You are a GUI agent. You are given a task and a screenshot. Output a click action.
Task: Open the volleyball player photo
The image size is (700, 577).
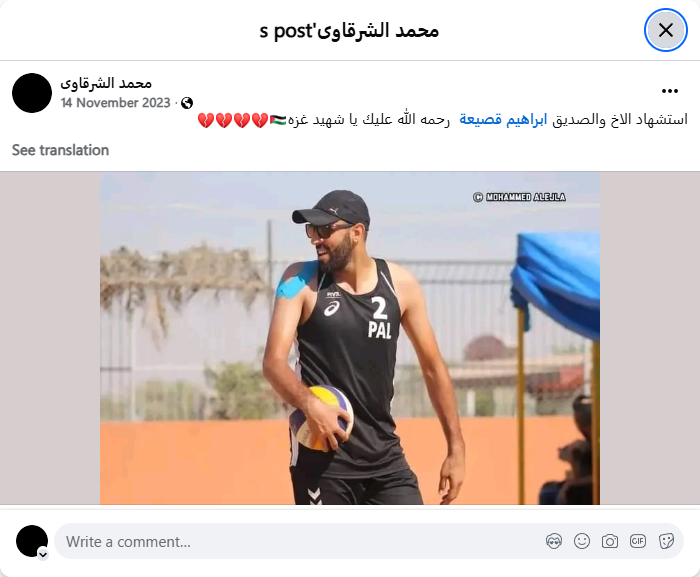pyautogui.click(x=350, y=338)
